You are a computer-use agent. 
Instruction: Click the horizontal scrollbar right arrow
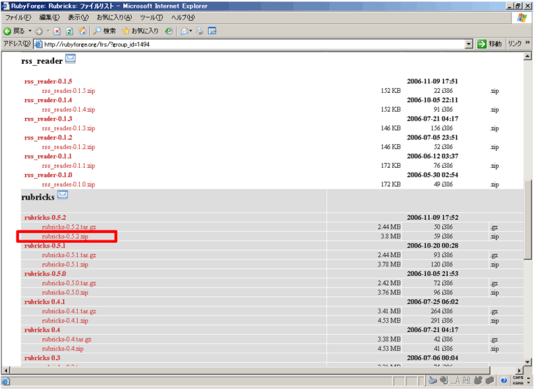click(x=519, y=370)
